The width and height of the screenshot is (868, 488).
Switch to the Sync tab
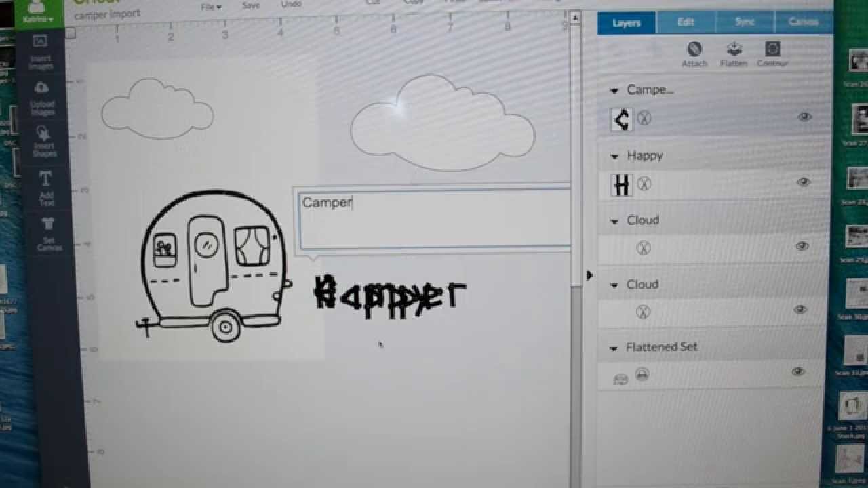[x=745, y=22]
